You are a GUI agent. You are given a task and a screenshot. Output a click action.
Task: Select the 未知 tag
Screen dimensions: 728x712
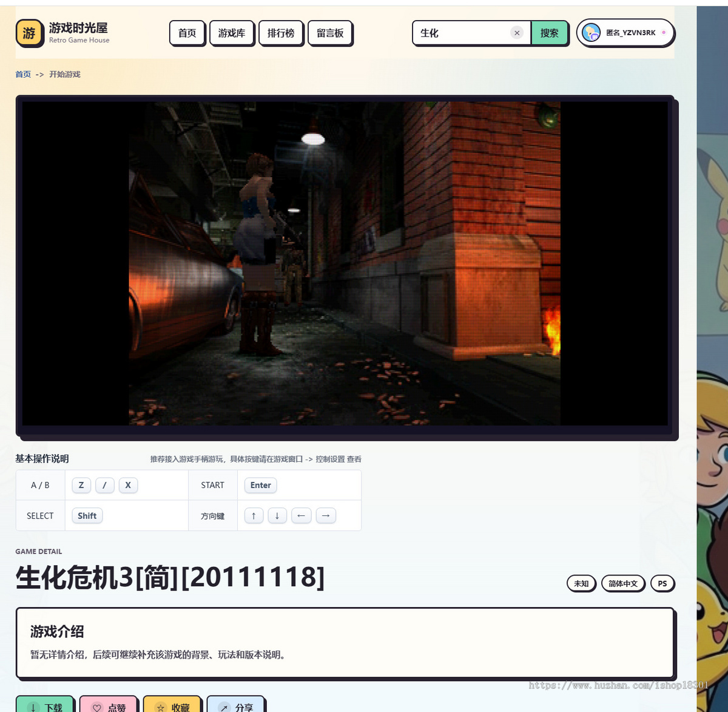[x=581, y=583]
